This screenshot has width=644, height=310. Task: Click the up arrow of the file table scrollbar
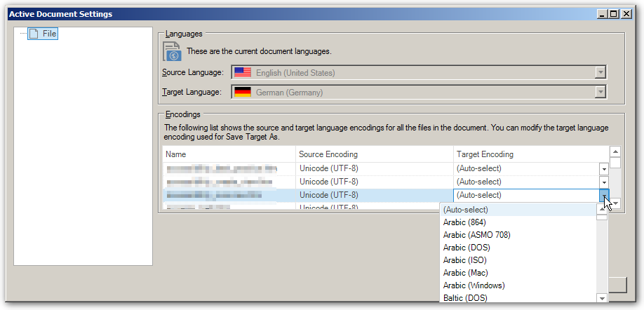point(615,152)
